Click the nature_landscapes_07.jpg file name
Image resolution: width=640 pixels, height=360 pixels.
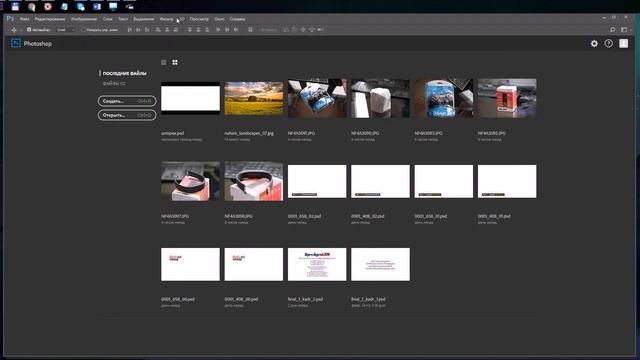point(249,133)
